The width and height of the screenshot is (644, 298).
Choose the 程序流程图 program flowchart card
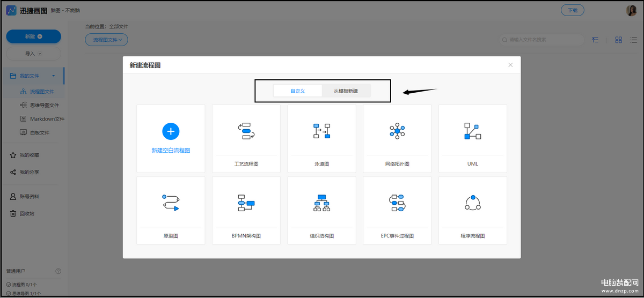[x=473, y=211]
